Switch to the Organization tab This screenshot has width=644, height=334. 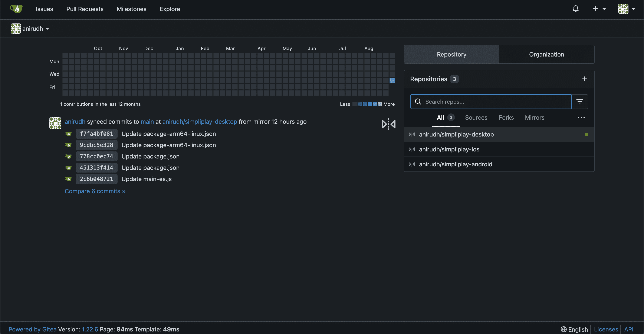(x=546, y=54)
